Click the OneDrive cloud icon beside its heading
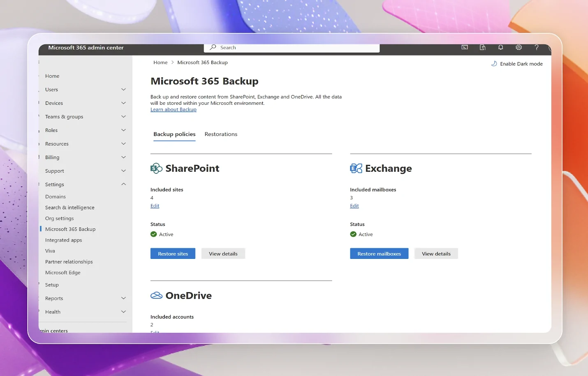 [x=156, y=295]
